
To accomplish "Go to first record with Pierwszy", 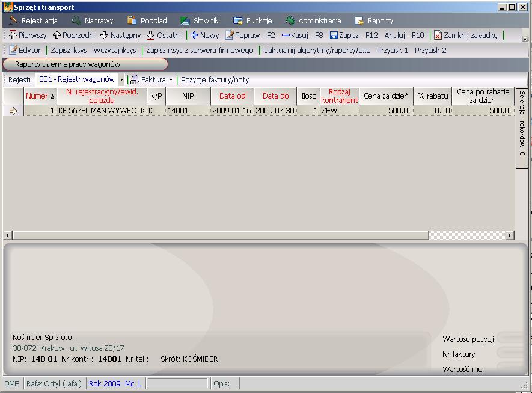I will click(x=28, y=35).
